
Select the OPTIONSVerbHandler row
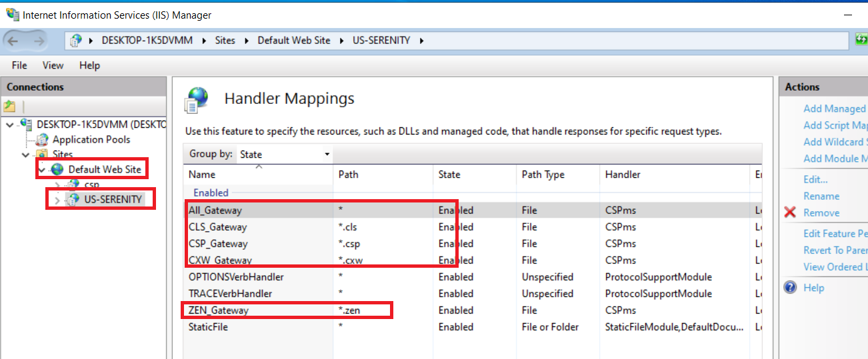pyautogui.click(x=473, y=276)
